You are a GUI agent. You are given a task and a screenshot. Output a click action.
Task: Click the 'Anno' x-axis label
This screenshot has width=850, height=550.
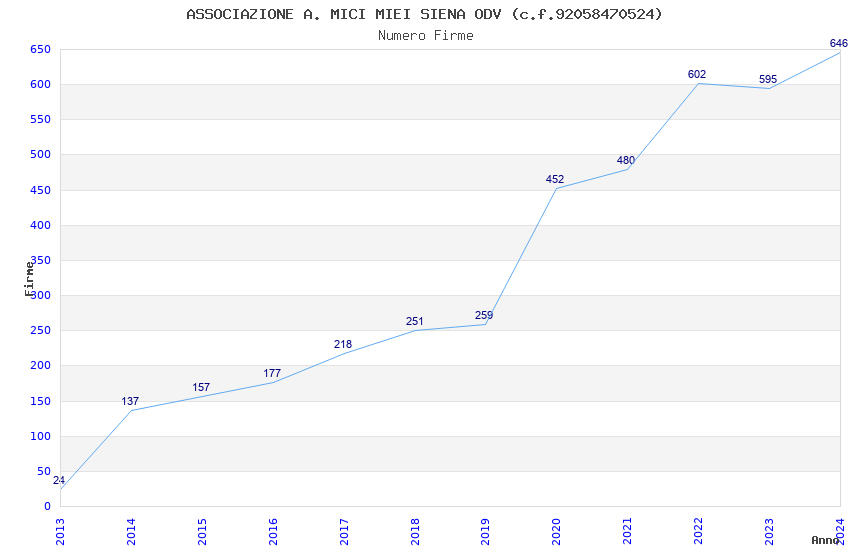825,540
